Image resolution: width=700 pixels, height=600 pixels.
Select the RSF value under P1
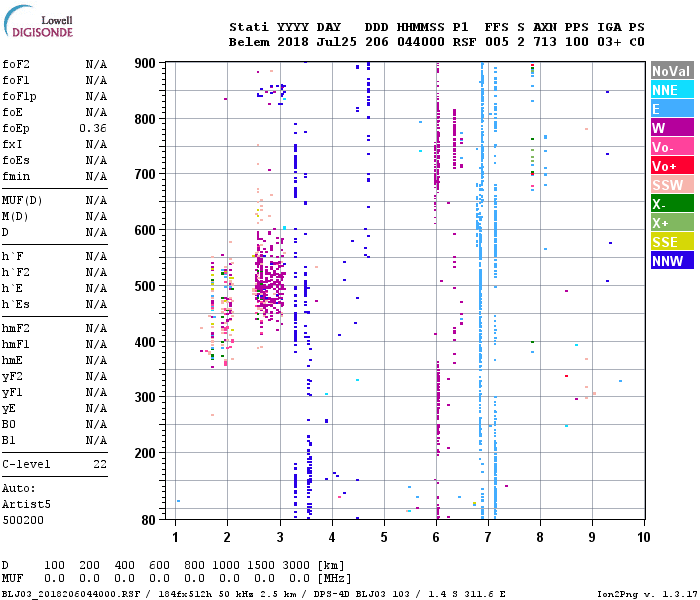tap(464, 42)
